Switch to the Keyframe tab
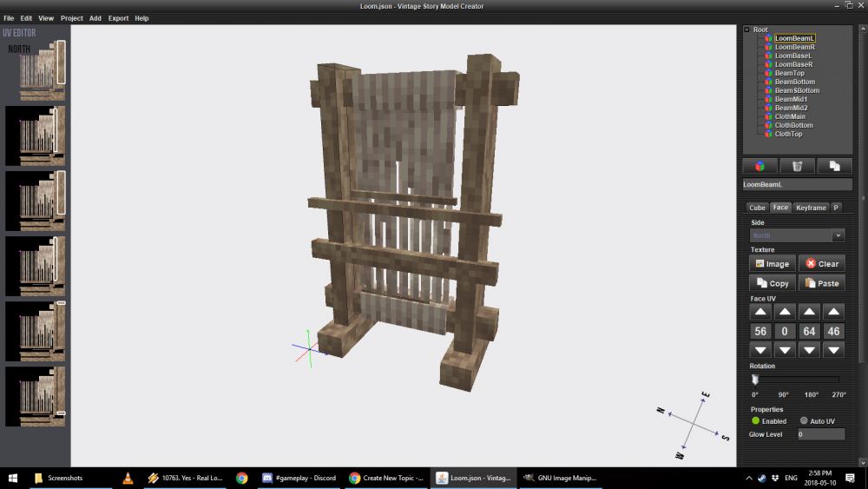868x489 pixels. (811, 208)
